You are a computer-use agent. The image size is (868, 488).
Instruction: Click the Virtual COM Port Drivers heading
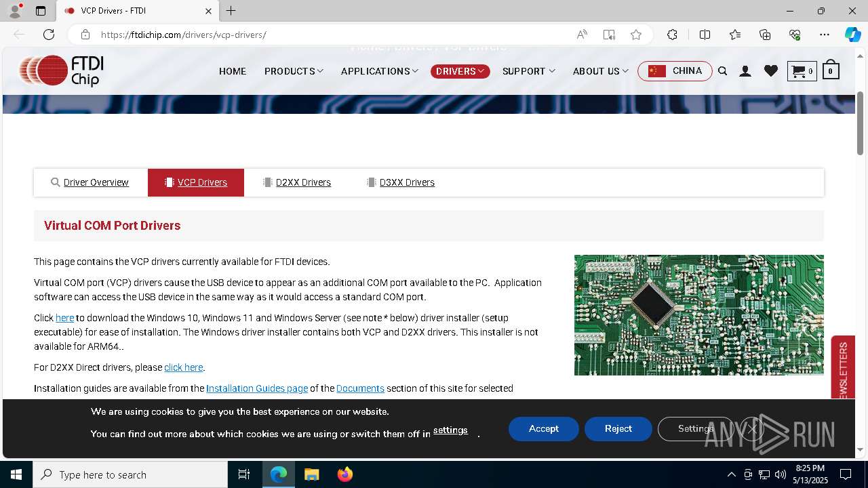(113, 226)
